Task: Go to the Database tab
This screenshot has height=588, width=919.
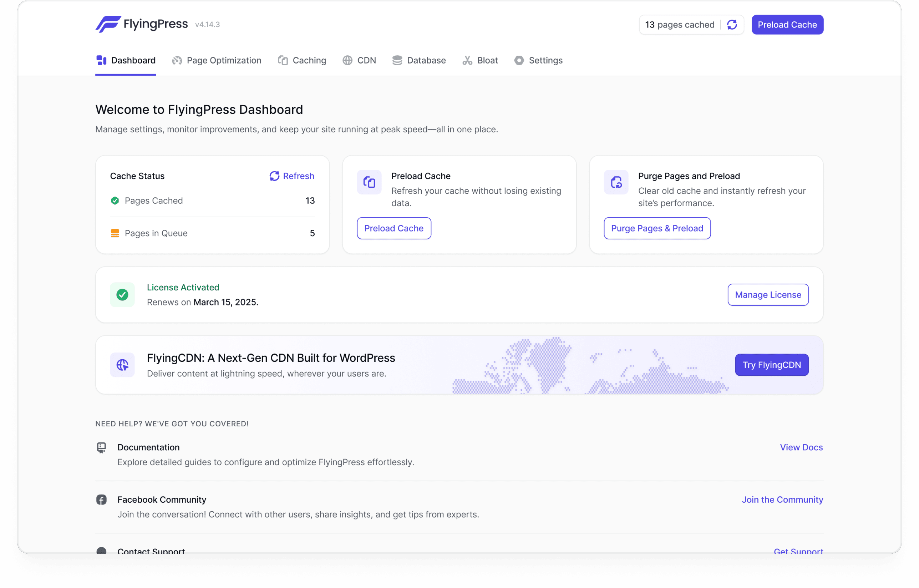Action: click(419, 60)
